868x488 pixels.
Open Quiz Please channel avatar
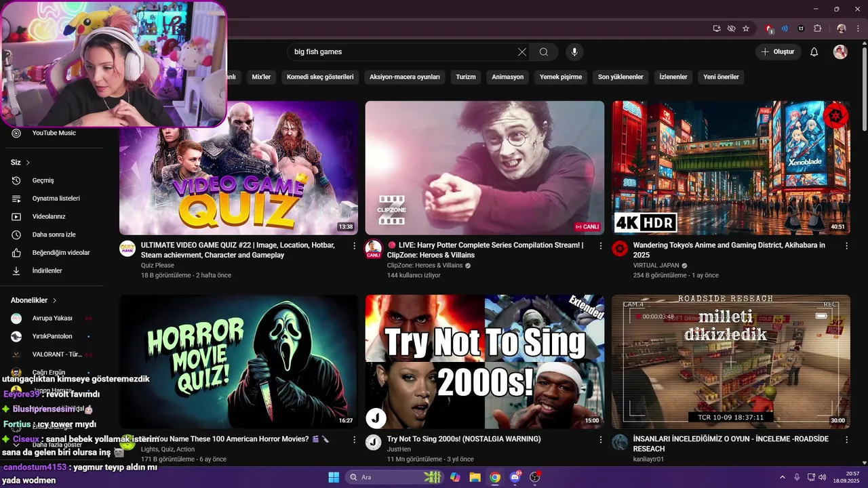pos(127,248)
